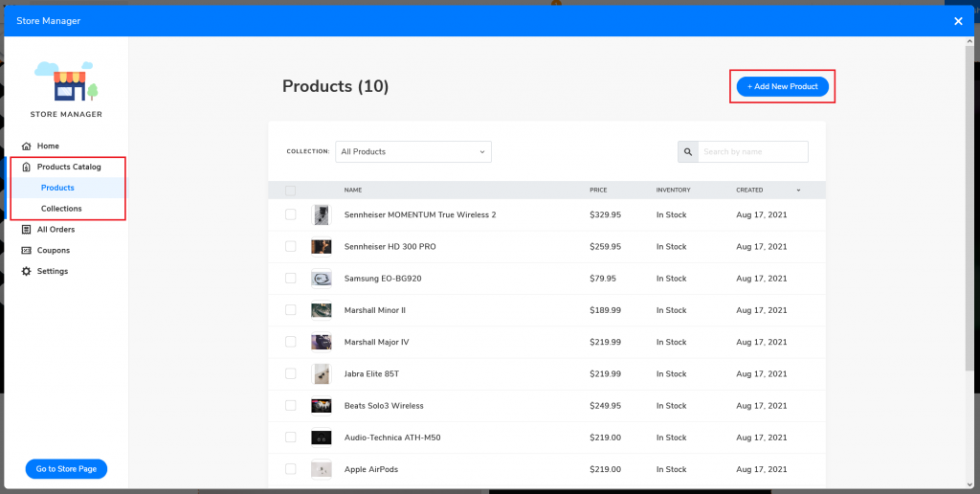Check the Sennheiser HD 300 PRO row
The width and height of the screenshot is (980, 494).
[x=291, y=246]
